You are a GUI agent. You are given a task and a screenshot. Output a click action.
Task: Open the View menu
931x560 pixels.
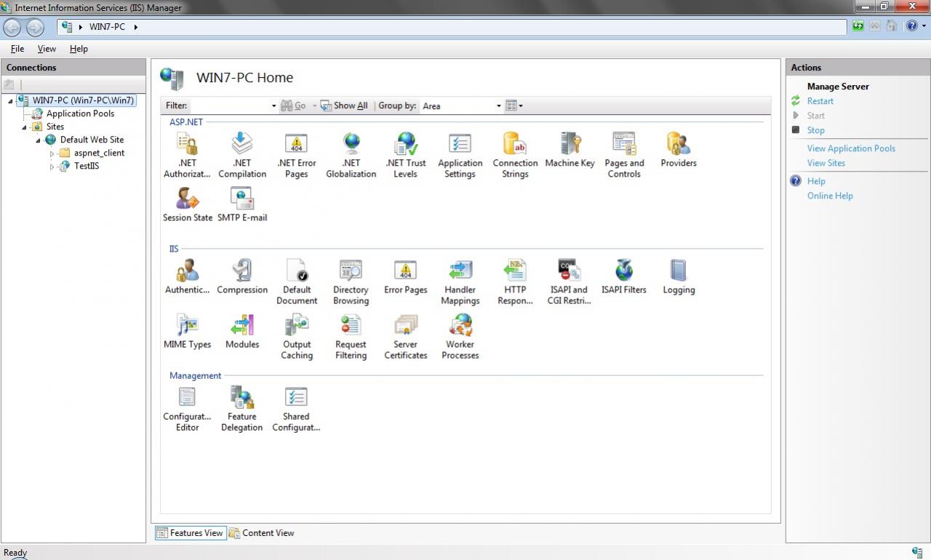pyautogui.click(x=47, y=49)
